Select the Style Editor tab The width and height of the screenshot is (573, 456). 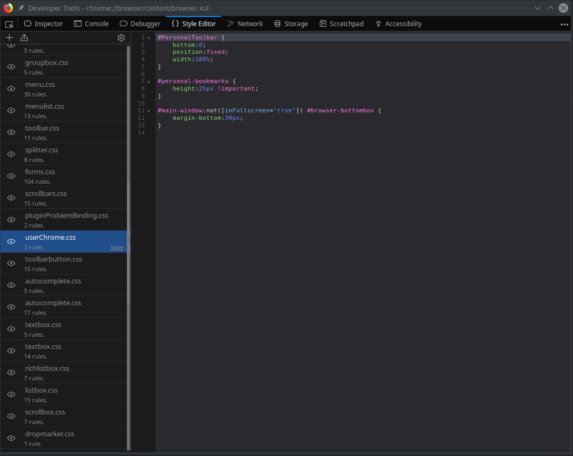point(194,24)
